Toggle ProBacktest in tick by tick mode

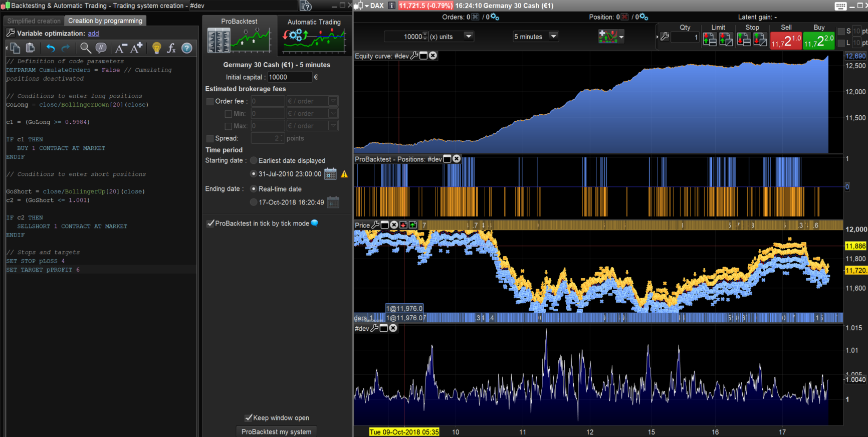coord(210,224)
